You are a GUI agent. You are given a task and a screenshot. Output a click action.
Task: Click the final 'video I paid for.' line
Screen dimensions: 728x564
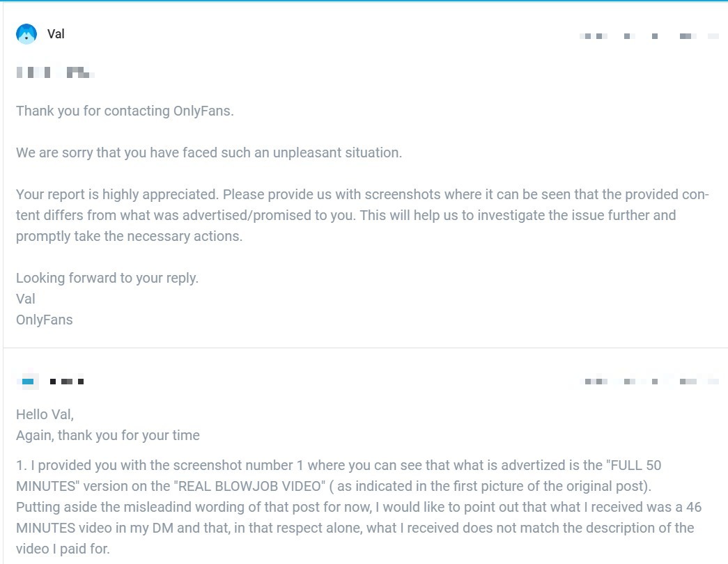point(63,549)
